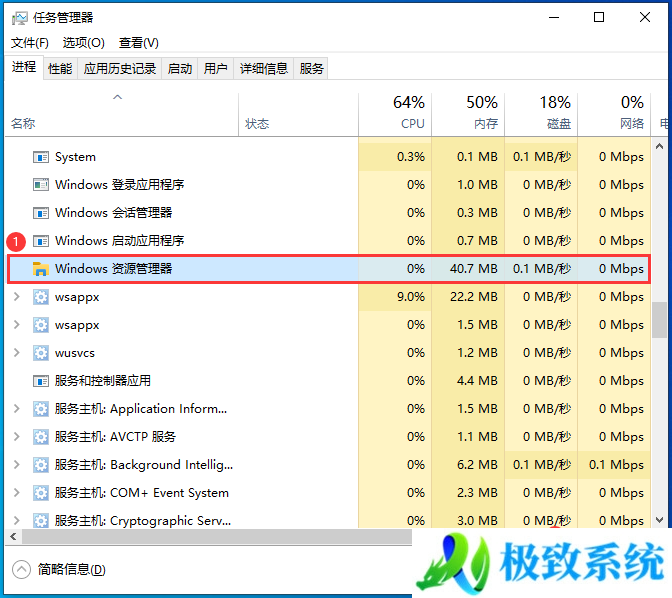The height and width of the screenshot is (598, 672).
Task: Click the Application Inform... service host gear icon
Action: pos(41,409)
